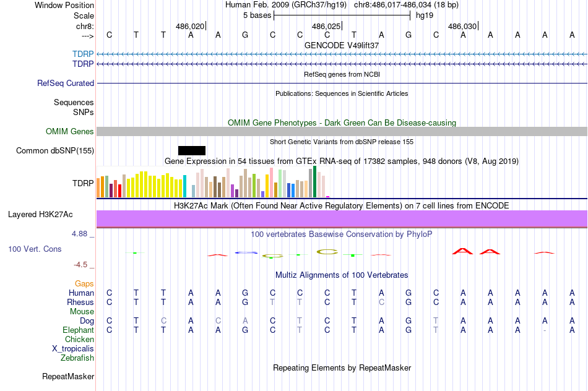
Task: Click the -4.5 PhyloP lower limit value
Action: pos(80,265)
